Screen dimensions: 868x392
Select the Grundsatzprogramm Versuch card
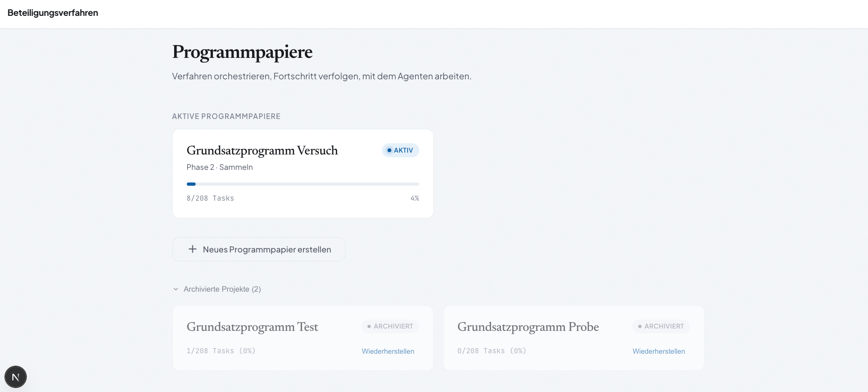point(303,173)
